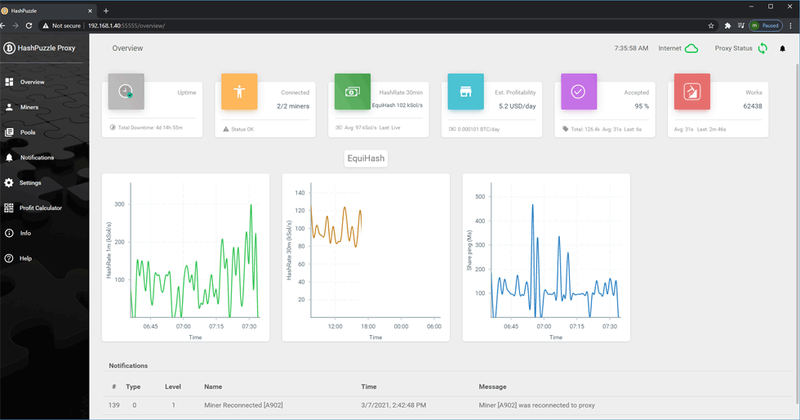
Task: Click the Level column header
Action: (x=173, y=387)
